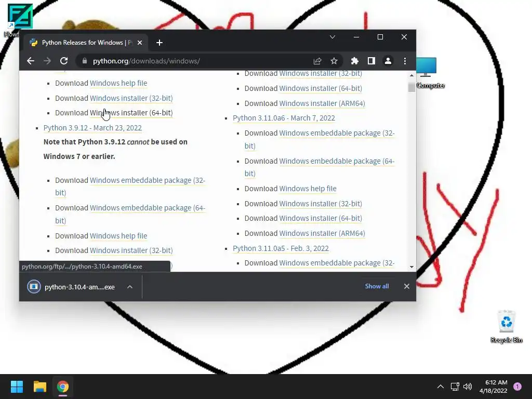532x399 pixels.
Task: Bookmark this page with the star
Action: click(334, 61)
